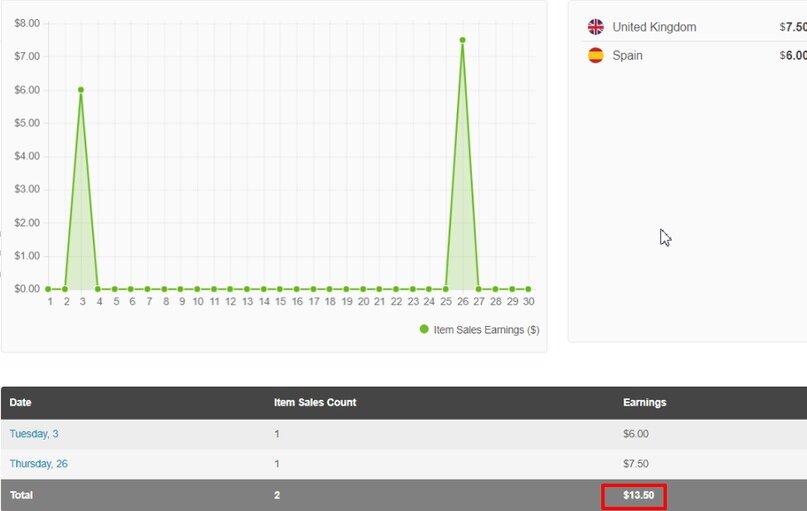
Task: Click the chart data point on day 1
Action: click(48, 289)
